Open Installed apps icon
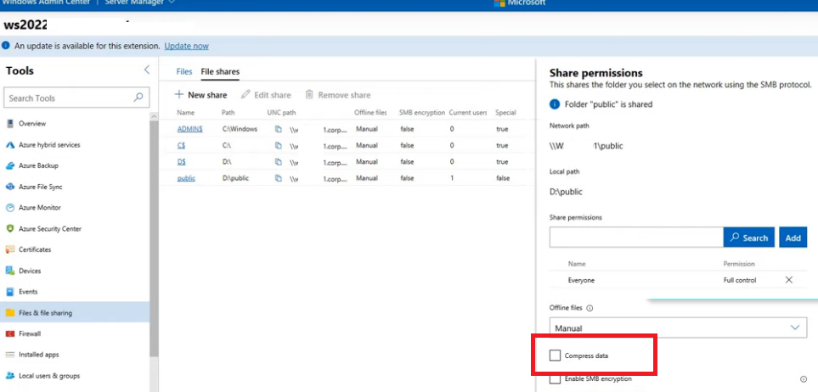This screenshot has height=392, width=818. point(9,355)
